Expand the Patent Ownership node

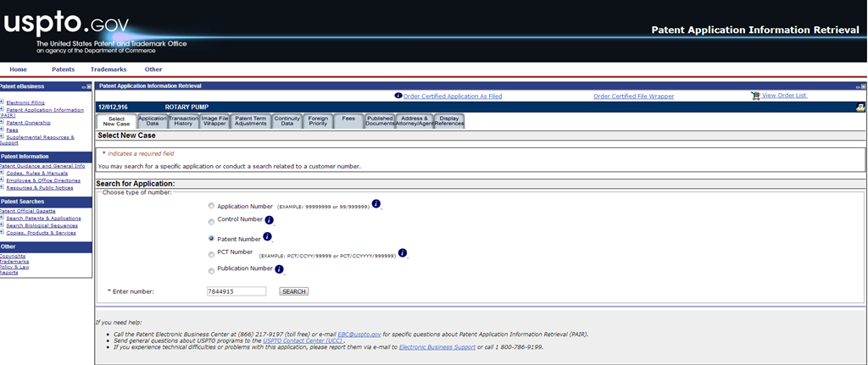coord(3,122)
